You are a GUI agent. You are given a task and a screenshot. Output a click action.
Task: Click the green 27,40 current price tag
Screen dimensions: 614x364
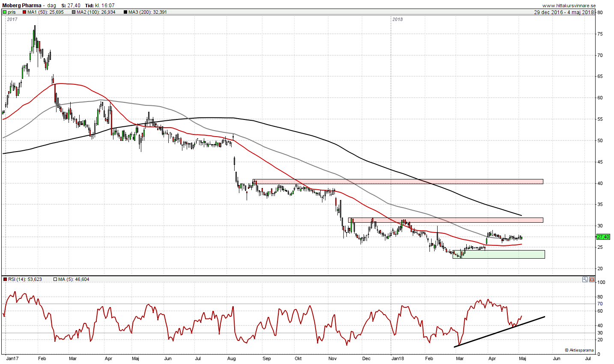coord(602,237)
